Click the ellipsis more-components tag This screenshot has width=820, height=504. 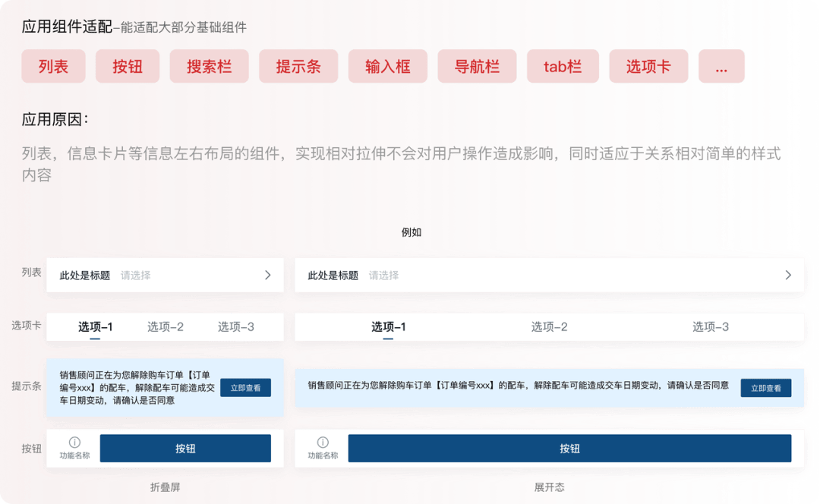[722, 66]
